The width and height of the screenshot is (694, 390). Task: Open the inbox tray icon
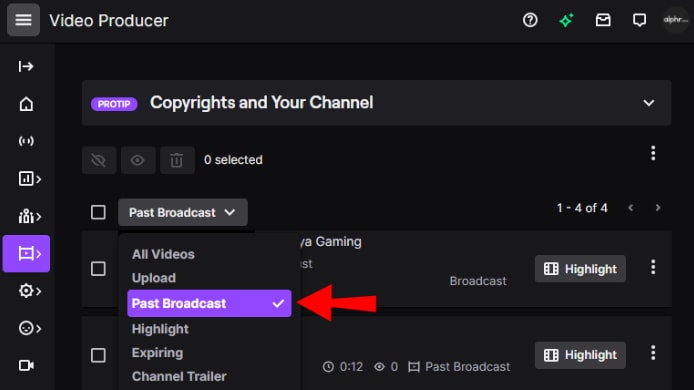(x=603, y=20)
